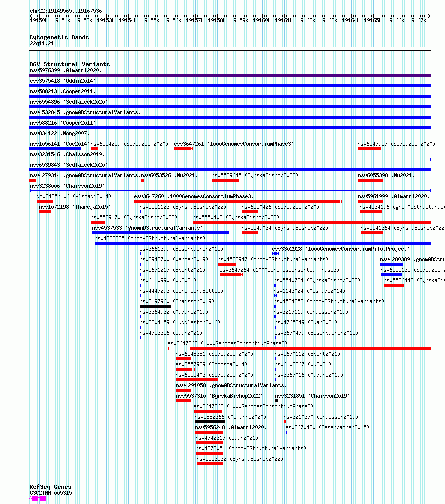The image size is (445, 504).
Task: Click nsv6053526 (Wu2021) label
Action: tap(170, 175)
